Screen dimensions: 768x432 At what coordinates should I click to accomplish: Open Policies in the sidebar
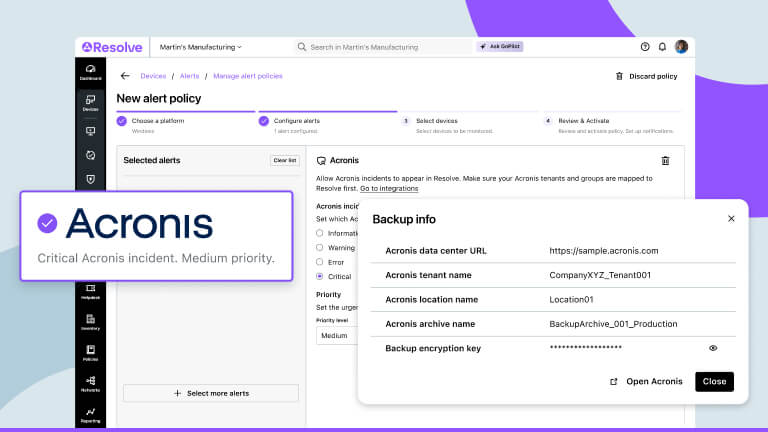[91, 353]
